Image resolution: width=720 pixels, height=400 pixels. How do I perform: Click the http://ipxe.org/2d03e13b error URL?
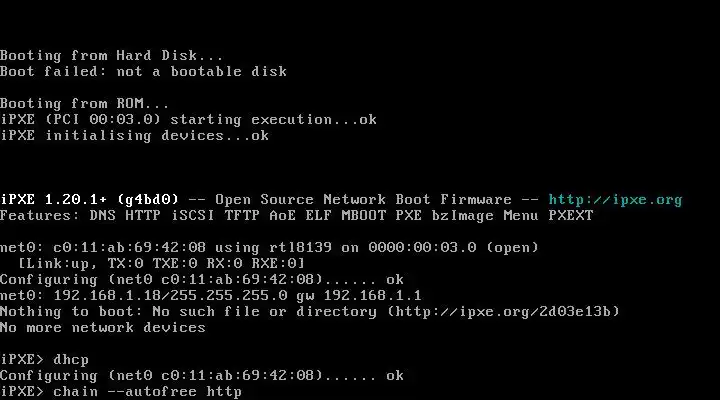click(503, 311)
